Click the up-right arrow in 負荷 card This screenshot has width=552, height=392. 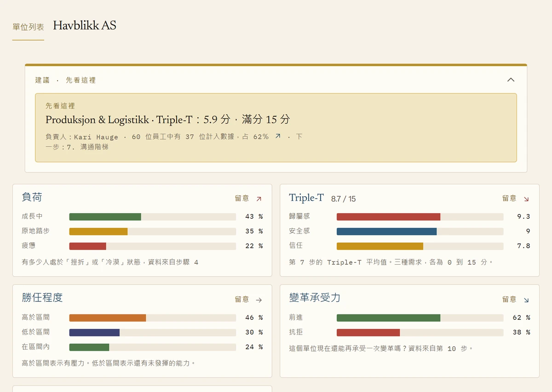(259, 199)
